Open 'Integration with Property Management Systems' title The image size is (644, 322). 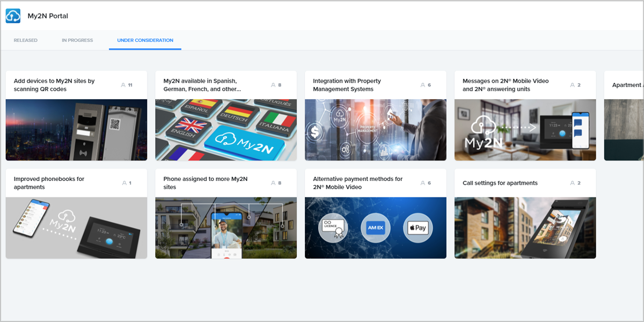tap(347, 85)
